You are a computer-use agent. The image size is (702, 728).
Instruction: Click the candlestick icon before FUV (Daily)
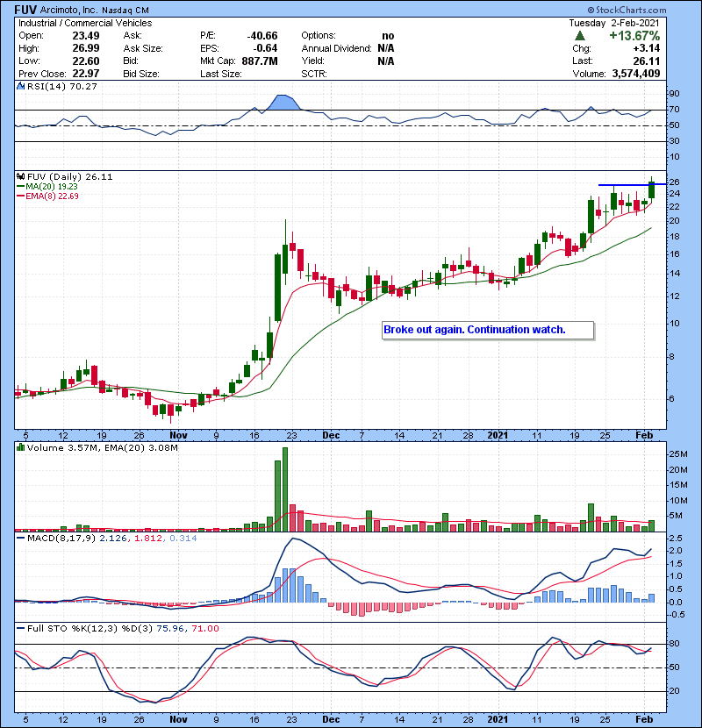coord(21,176)
